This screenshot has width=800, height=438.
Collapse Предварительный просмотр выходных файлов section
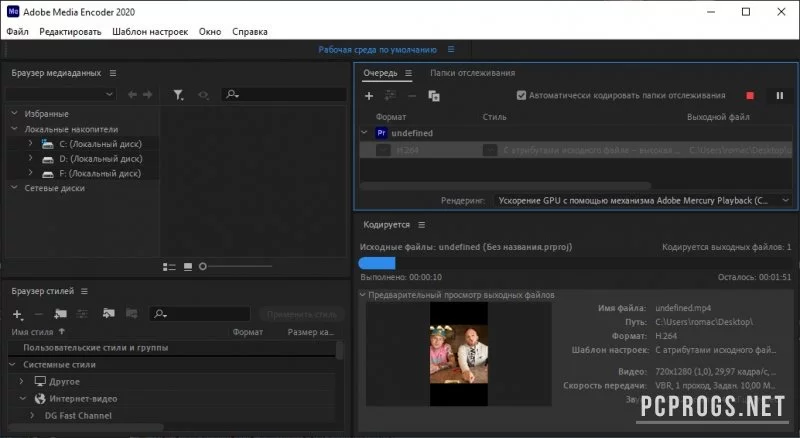[363, 295]
